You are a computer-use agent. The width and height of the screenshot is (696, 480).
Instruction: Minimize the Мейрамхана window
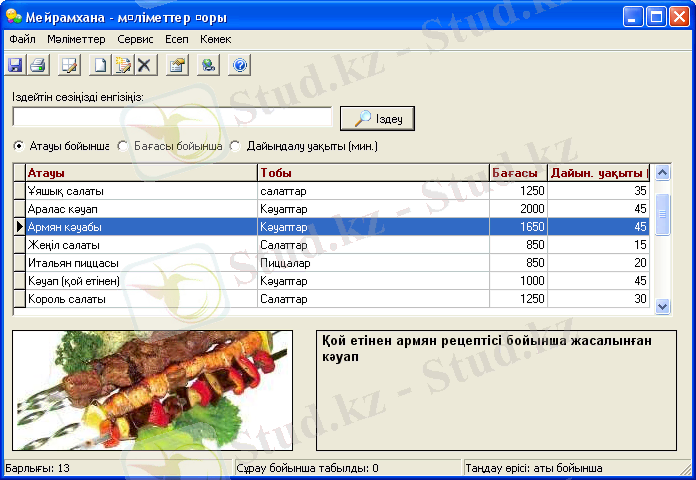click(633, 17)
